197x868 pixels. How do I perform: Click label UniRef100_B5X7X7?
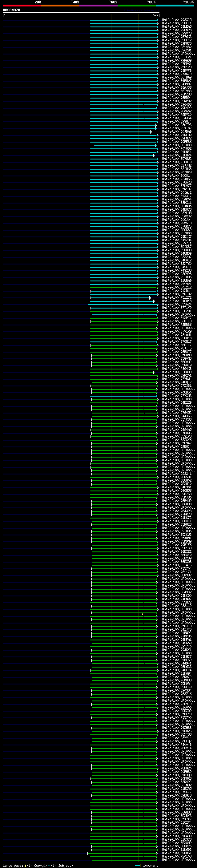coord(177,819)
